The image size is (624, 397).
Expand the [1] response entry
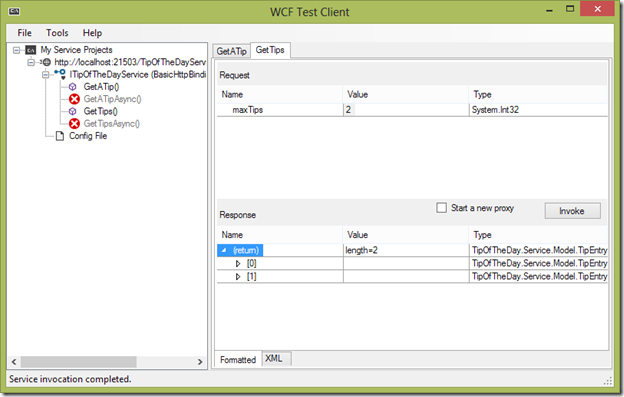coord(238,276)
